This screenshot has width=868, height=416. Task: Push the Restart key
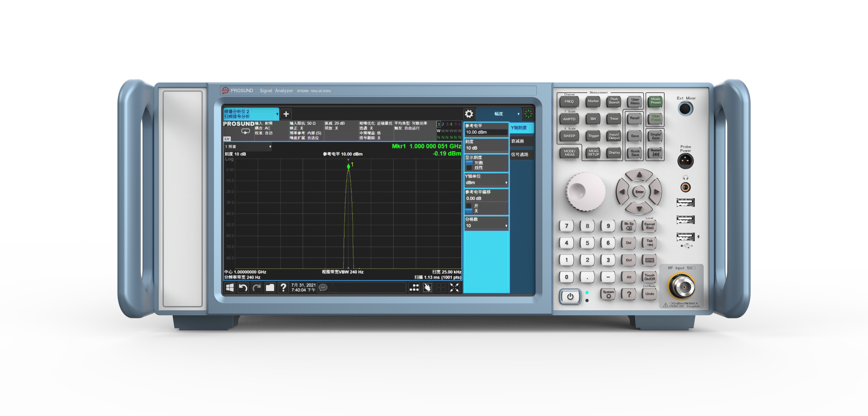click(655, 153)
